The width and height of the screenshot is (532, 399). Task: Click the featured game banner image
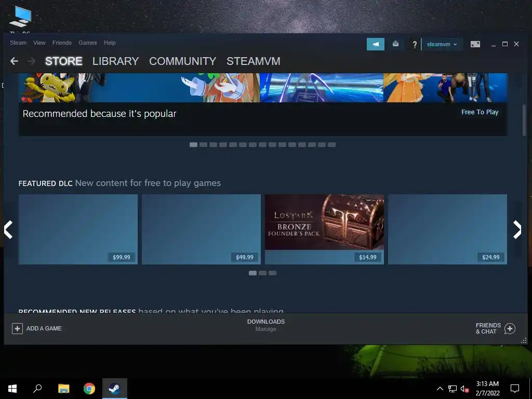tap(263, 87)
